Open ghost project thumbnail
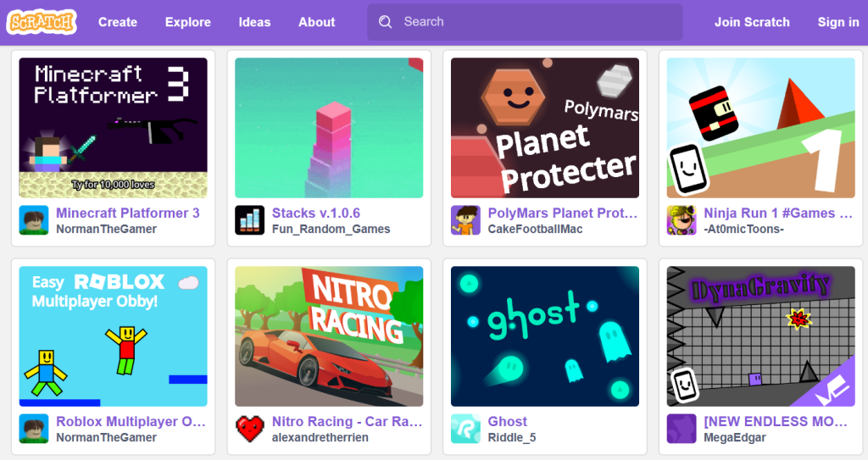This screenshot has height=460, width=868. pos(545,336)
